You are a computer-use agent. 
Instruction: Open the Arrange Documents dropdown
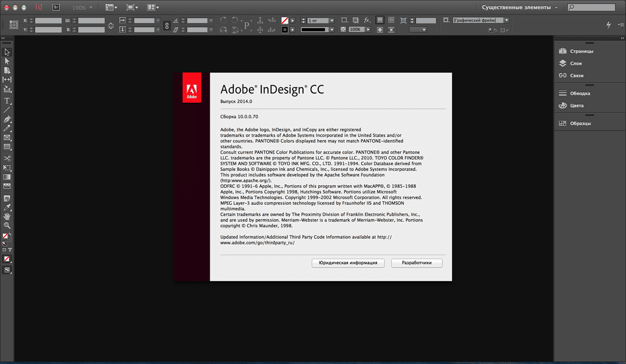[x=153, y=8]
